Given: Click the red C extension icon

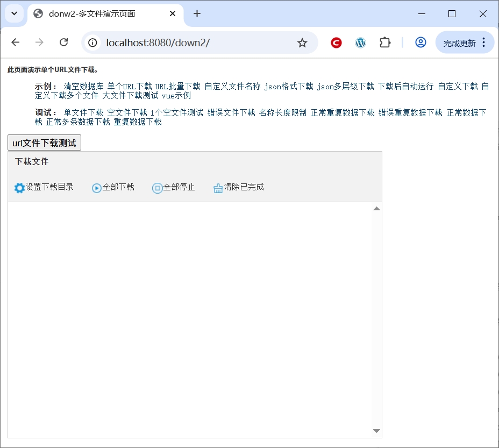Looking at the screenshot, I should (336, 42).
